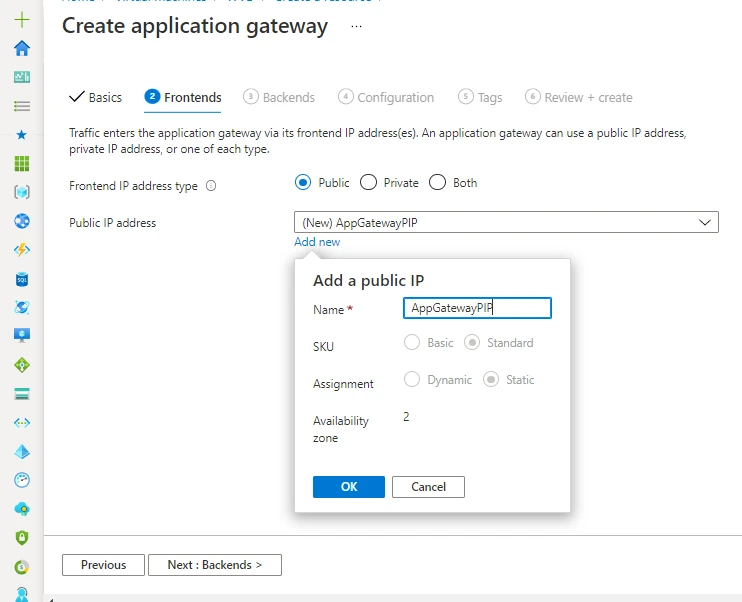Switch to the Basics tab
742x602 pixels.
coord(95,98)
